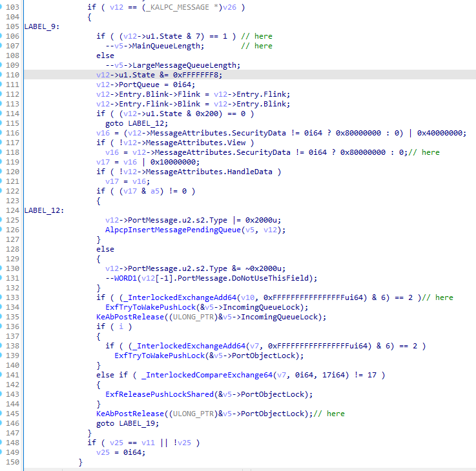Screen dimensions: 476x471
Task: Click the else keyword on line 128
Action: [x=105, y=249]
